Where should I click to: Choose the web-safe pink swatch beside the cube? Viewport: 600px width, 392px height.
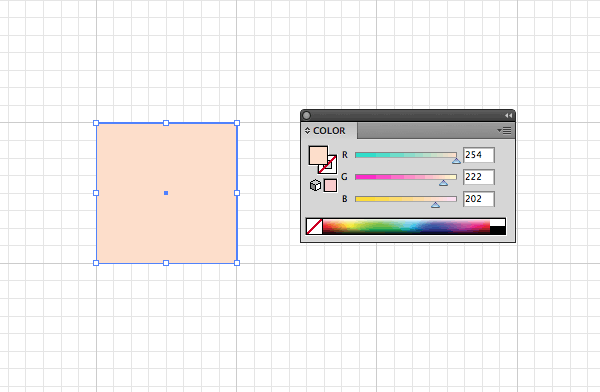tap(330, 186)
